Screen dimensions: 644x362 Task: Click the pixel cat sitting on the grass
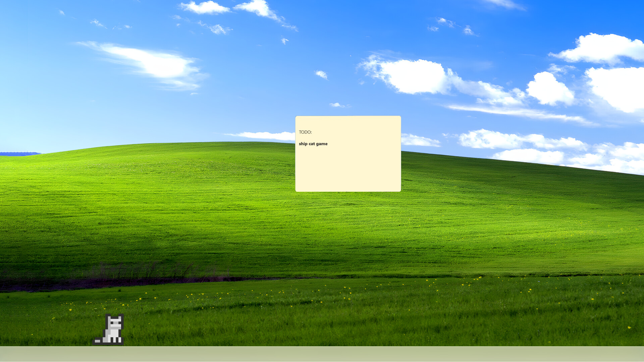(x=109, y=329)
